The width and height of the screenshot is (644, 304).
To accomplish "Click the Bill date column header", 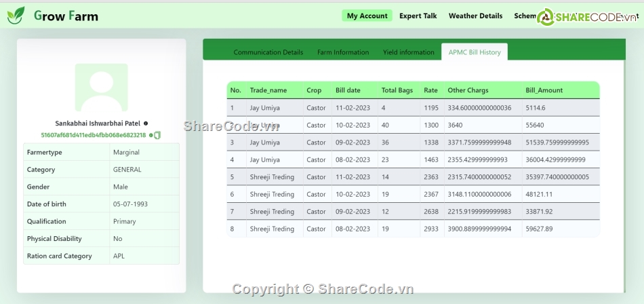I will (x=348, y=90).
